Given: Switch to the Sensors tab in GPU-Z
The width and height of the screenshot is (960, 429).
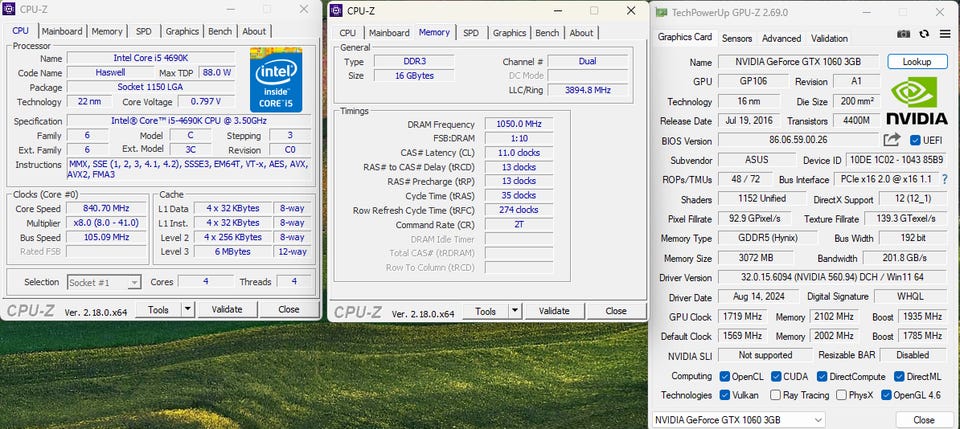Looking at the screenshot, I should pyautogui.click(x=737, y=38).
